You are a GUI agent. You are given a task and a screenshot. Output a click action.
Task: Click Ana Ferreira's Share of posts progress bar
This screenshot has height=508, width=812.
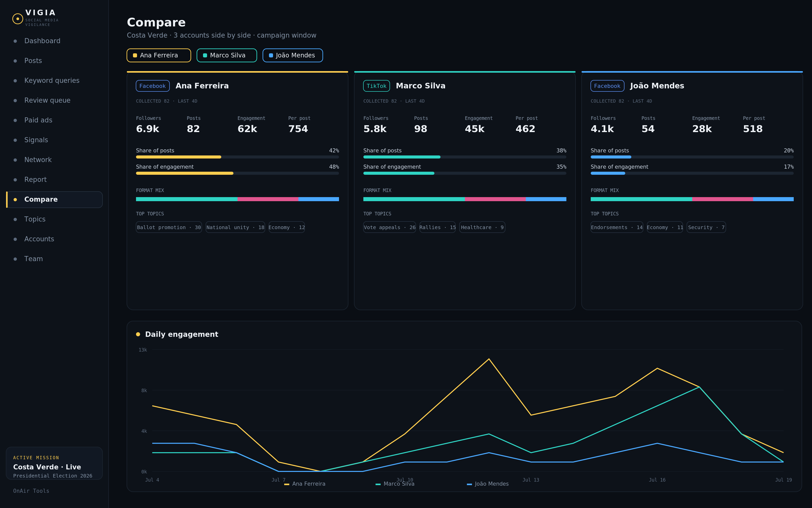point(237,157)
